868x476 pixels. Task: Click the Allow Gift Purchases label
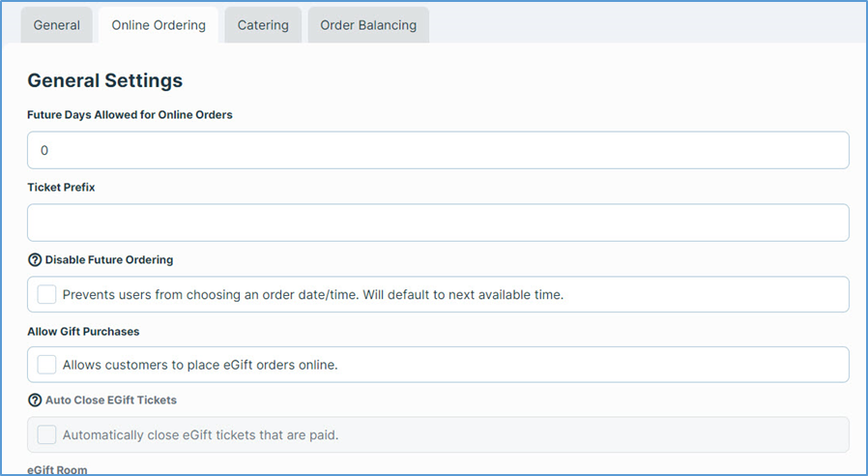(x=83, y=331)
